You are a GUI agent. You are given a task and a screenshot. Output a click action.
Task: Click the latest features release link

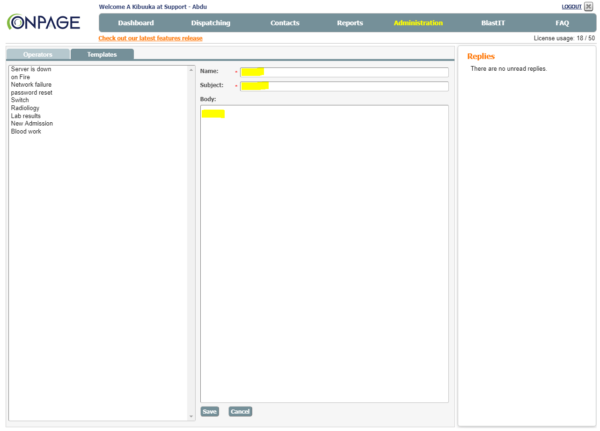pyautogui.click(x=150, y=38)
